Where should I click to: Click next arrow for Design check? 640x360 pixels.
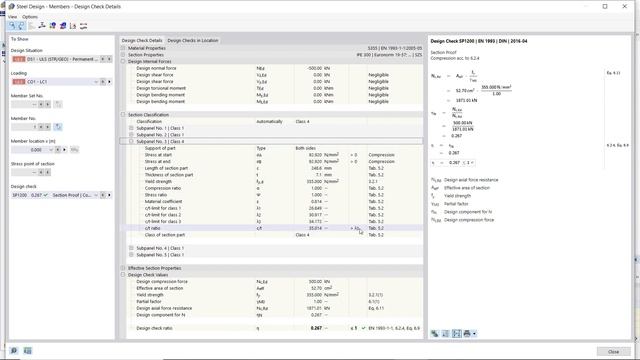point(109,195)
